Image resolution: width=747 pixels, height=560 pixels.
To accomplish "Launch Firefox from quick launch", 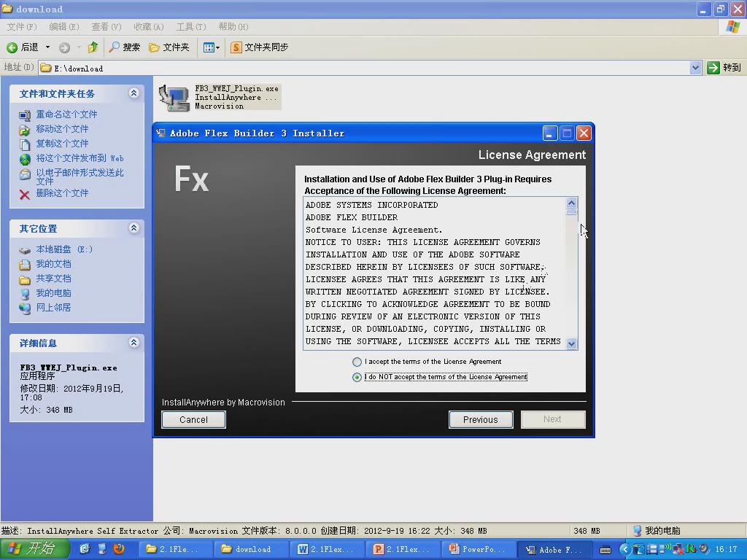I will tap(119, 549).
